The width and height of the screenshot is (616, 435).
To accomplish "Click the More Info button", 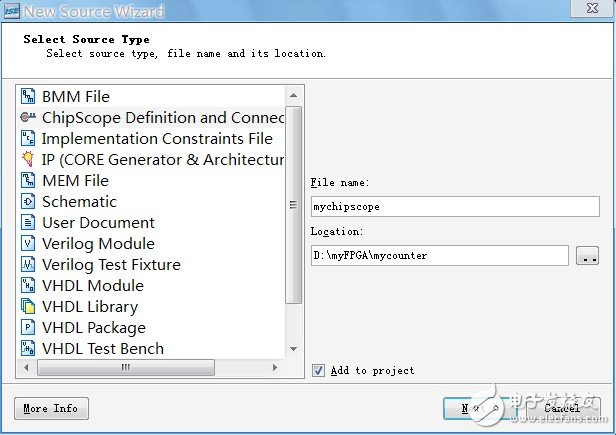I will coord(51,408).
